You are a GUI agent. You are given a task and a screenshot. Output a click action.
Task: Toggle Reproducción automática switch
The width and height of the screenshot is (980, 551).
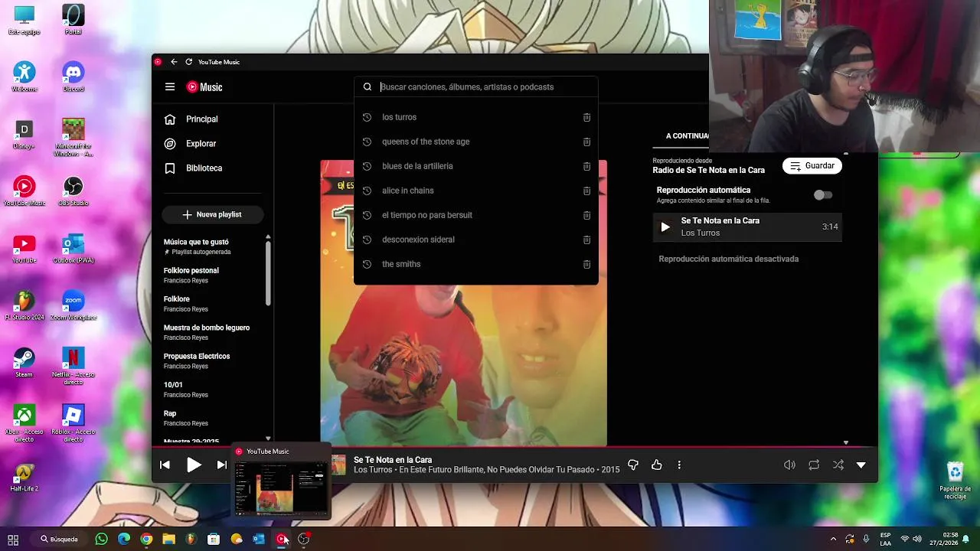point(822,195)
